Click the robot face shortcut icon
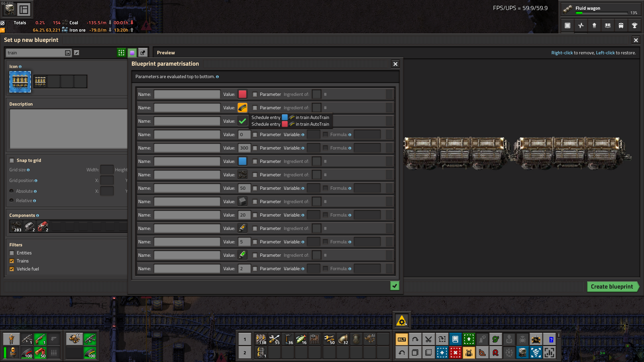Image resolution: width=644 pixels, height=362 pixels. click(522, 353)
